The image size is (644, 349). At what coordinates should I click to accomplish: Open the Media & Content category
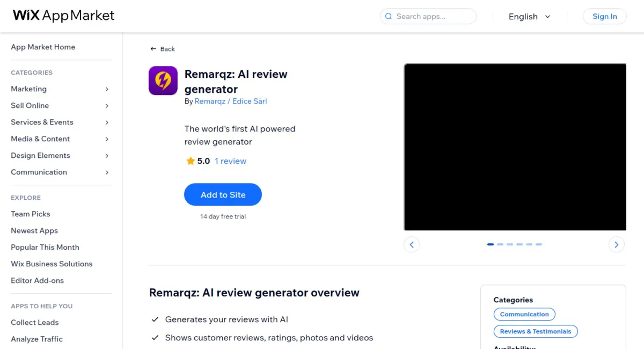click(x=40, y=139)
